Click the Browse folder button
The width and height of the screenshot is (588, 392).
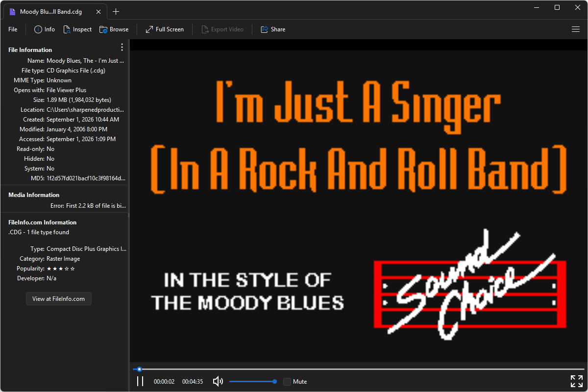[114, 29]
